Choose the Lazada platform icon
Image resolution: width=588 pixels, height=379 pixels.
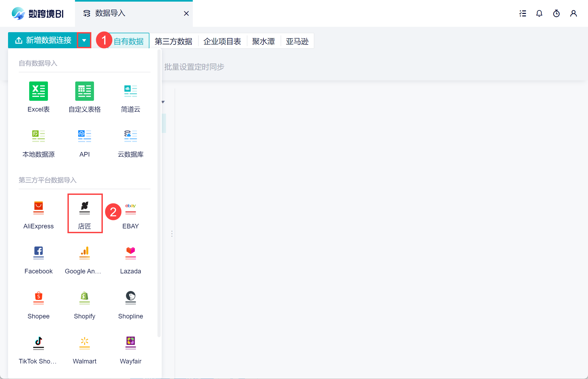[131, 253]
